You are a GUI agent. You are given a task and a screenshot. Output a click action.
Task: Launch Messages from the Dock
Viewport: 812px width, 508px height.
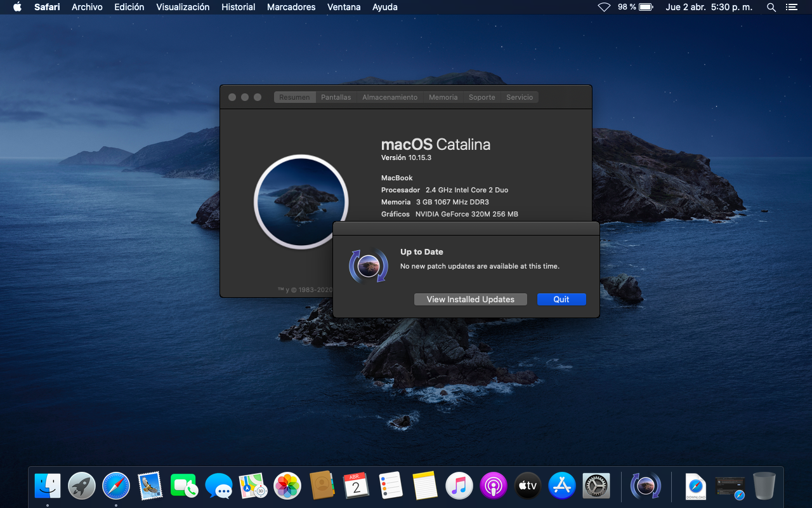tap(219, 486)
